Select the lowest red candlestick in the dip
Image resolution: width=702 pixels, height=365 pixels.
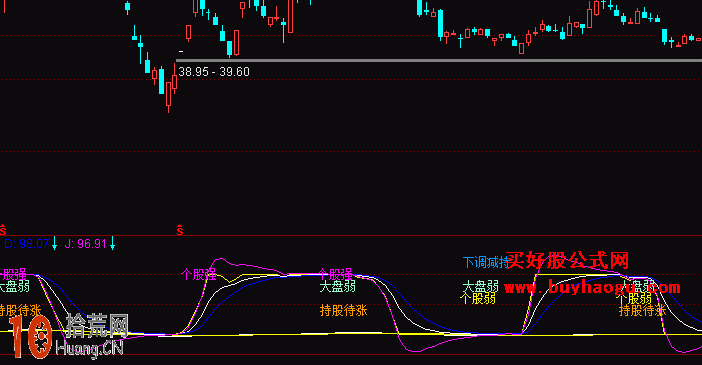tap(168, 95)
